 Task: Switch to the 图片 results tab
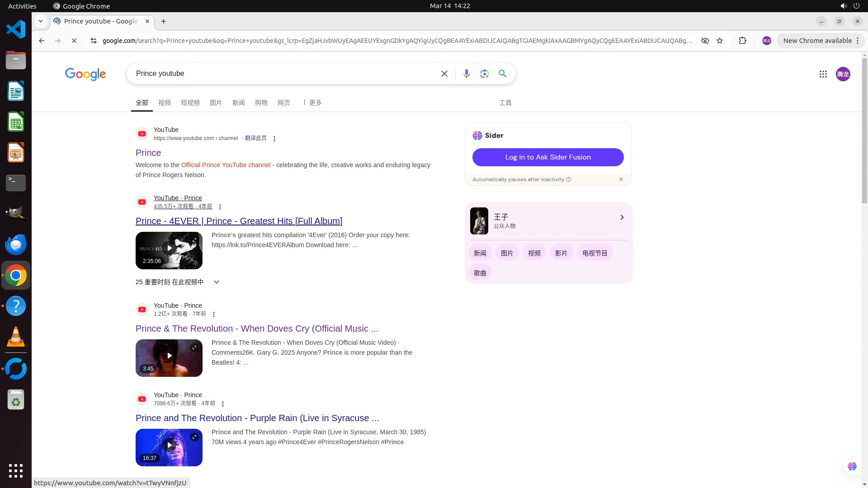[x=216, y=103]
